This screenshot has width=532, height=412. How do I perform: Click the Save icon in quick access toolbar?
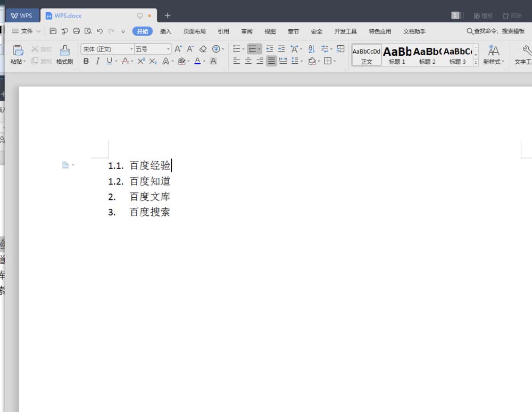tap(53, 31)
